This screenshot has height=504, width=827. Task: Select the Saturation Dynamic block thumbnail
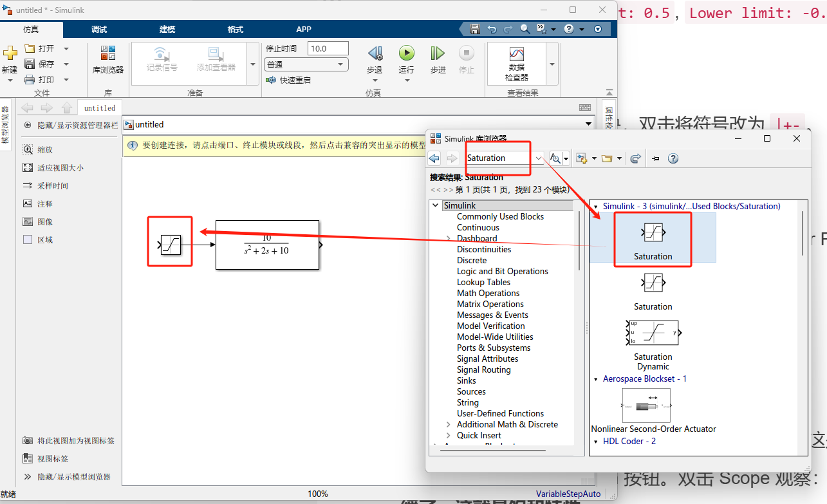tap(653, 331)
